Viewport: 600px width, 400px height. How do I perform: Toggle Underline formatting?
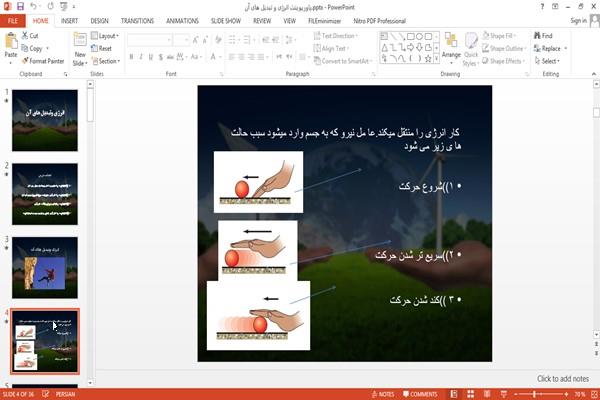click(x=150, y=57)
